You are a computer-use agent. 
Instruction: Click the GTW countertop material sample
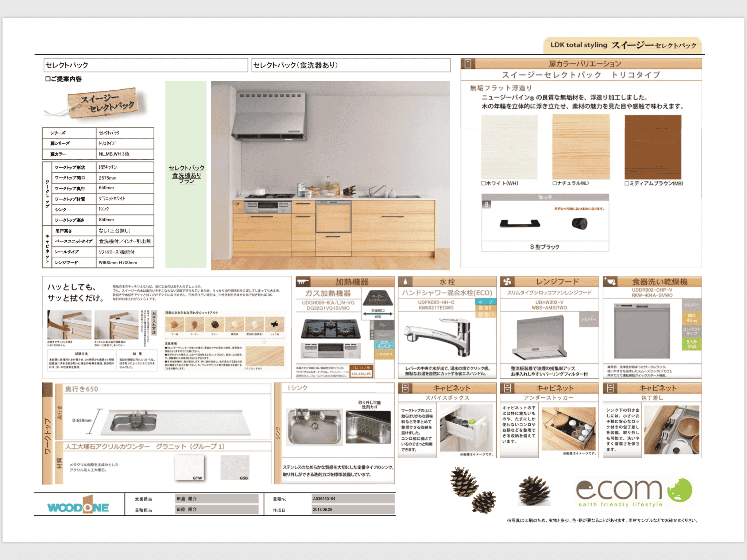190,467
